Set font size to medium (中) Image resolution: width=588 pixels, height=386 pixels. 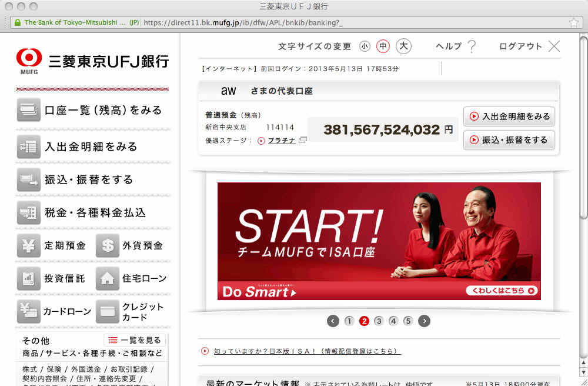[383, 46]
